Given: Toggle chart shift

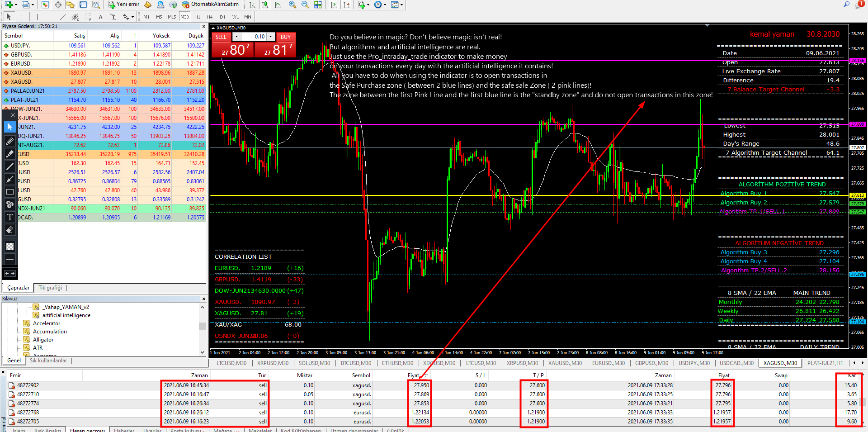Looking at the screenshot, I should point(346,5).
